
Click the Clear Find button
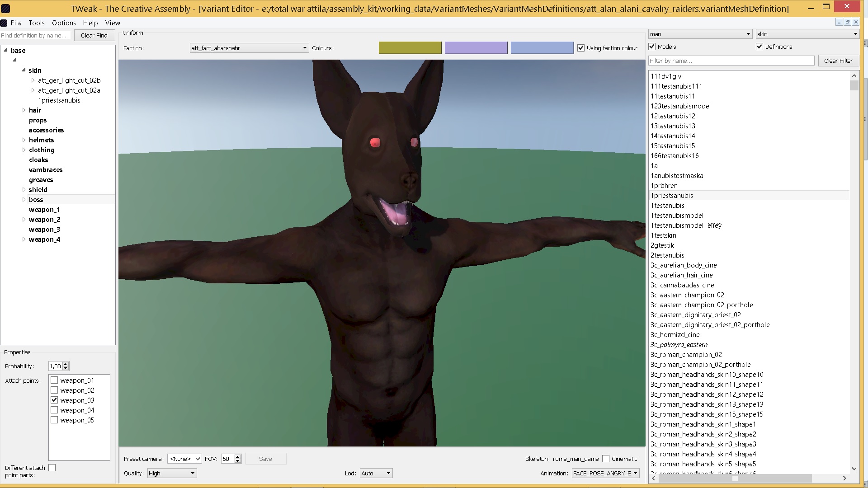tap(94, 35)
